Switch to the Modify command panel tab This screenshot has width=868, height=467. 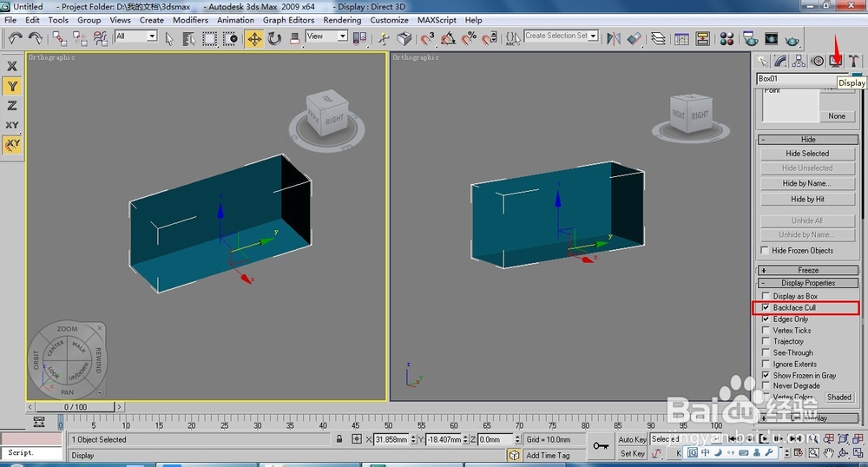point(781,61)
